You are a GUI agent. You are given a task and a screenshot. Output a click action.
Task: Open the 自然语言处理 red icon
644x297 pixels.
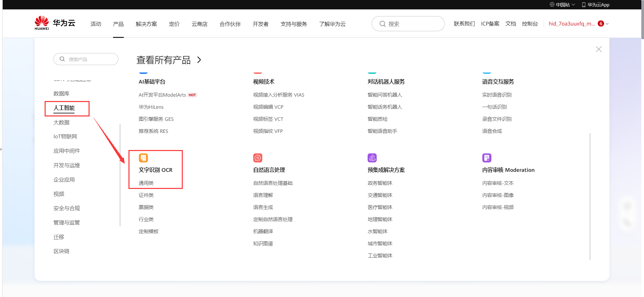pos(258,158)
